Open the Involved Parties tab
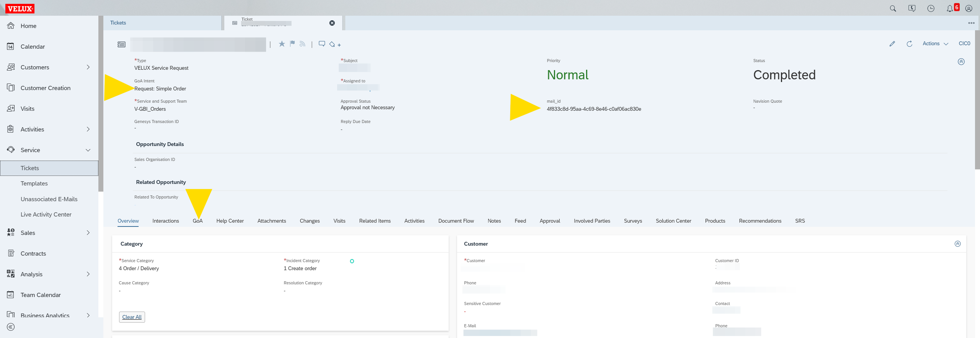The image size is (980, 338). [x=592, y=221]
